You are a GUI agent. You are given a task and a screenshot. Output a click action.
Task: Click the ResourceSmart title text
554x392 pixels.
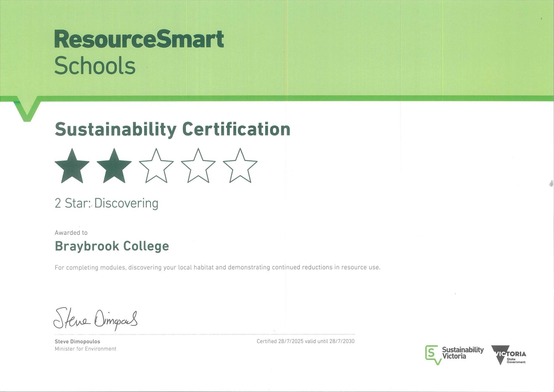click(x=139, y=39)
